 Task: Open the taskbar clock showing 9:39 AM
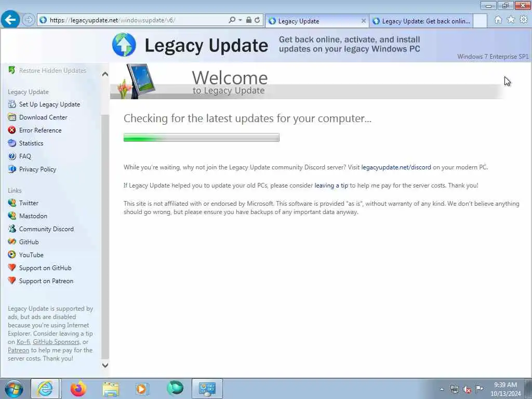tap(506, 389)
